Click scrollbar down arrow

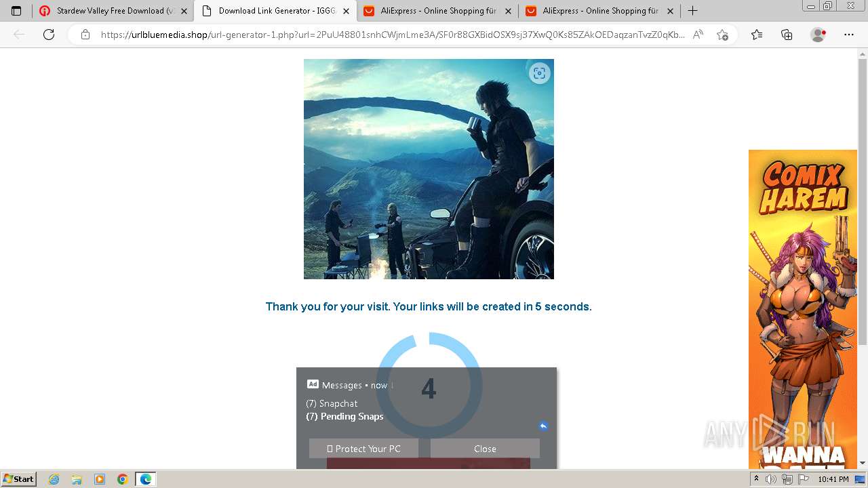click(x=863, y=463)
